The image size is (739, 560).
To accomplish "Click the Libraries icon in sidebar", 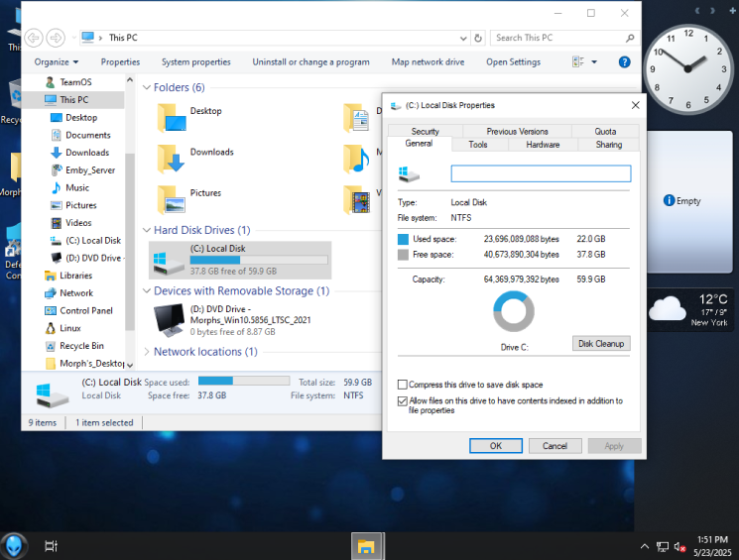I will [x=50, y=276].
